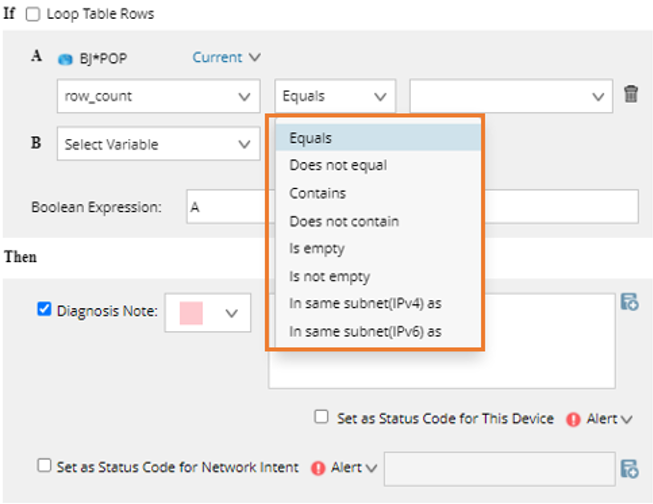Click the pink Diagnosis Note color swatch

tap(191, 313)
